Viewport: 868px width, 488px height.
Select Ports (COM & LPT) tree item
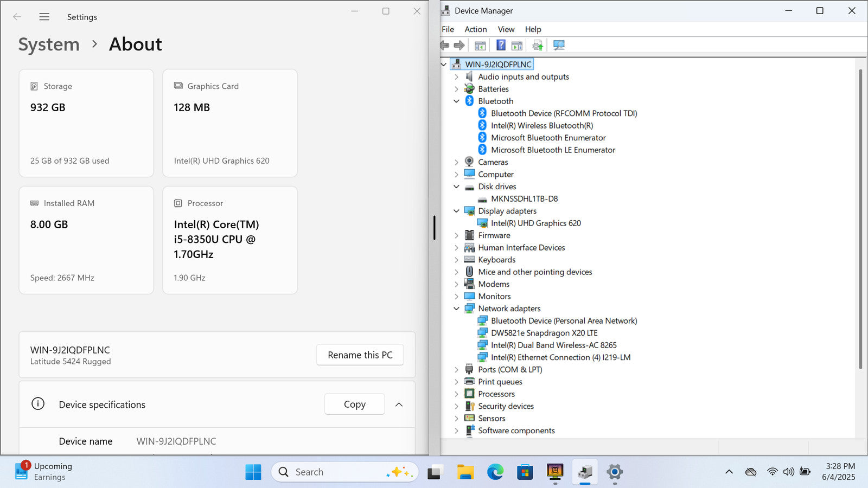click(510, 369)
